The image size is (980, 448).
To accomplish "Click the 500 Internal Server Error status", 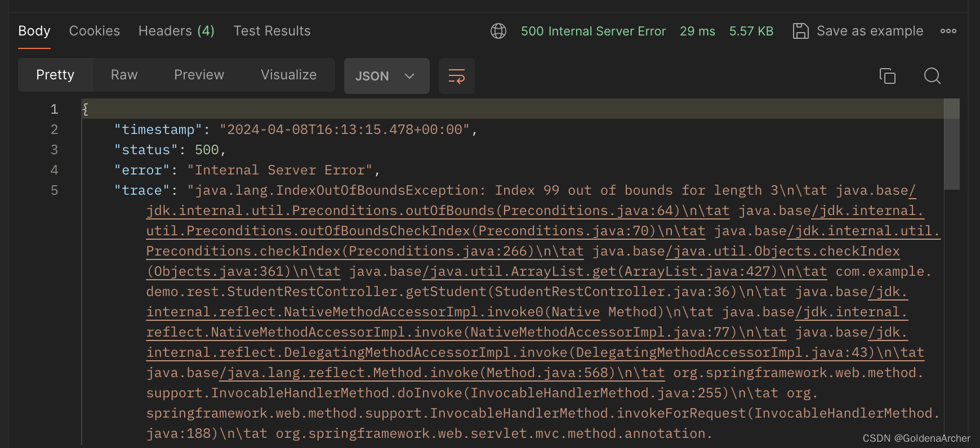I will coord(593,31).
